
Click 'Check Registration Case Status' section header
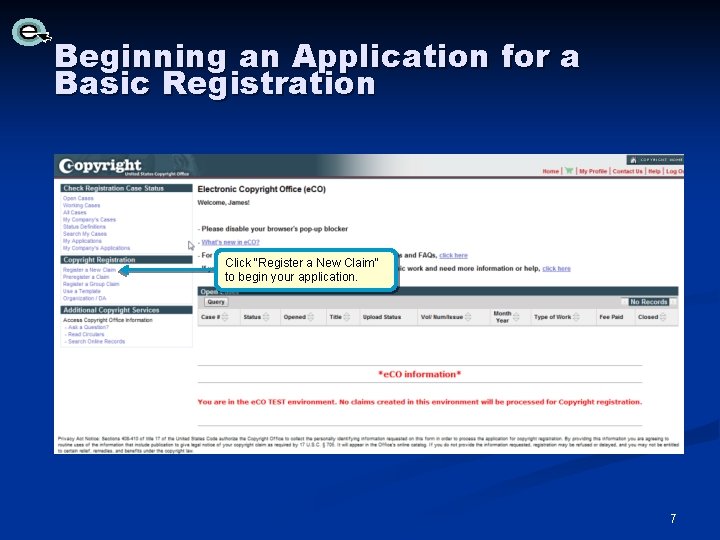126,188
